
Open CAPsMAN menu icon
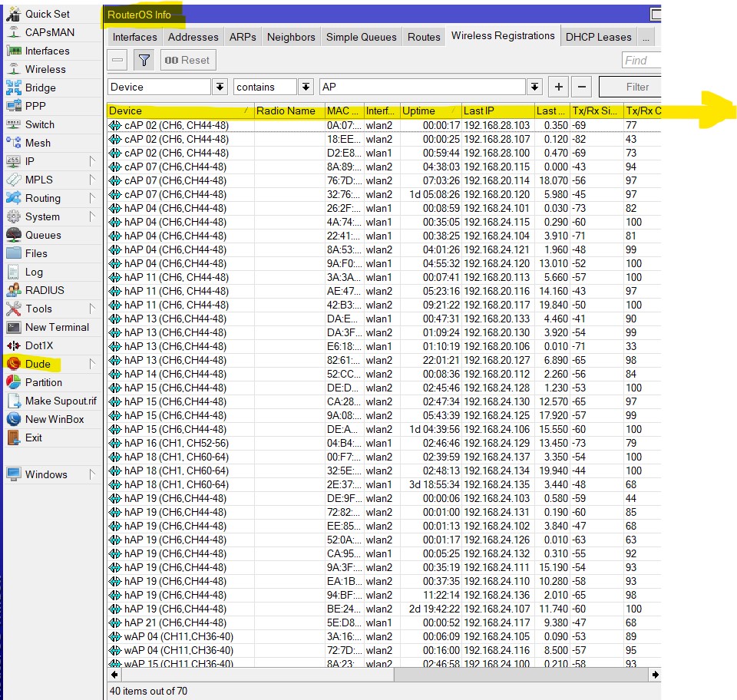[x=14, y=32]
